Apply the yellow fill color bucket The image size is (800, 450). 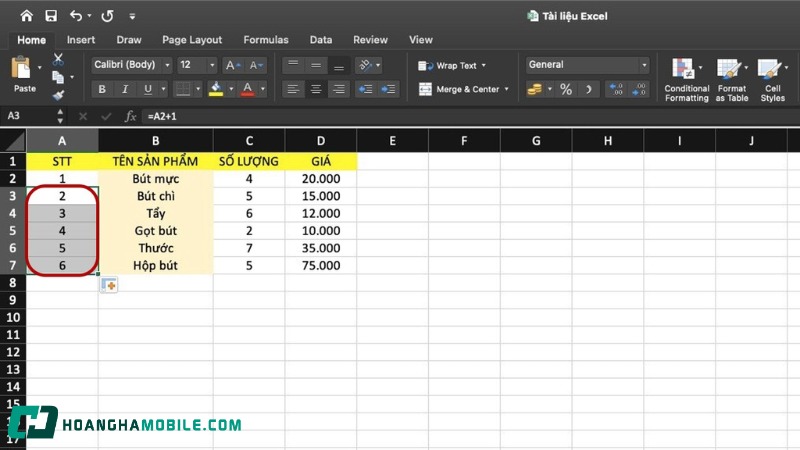(216, 89)
